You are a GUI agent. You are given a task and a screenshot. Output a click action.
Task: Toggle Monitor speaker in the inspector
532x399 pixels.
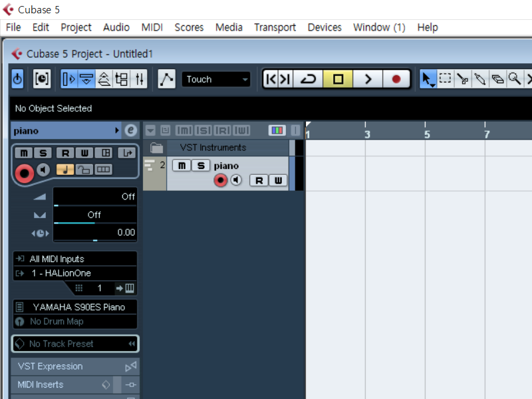coord(43,170)
